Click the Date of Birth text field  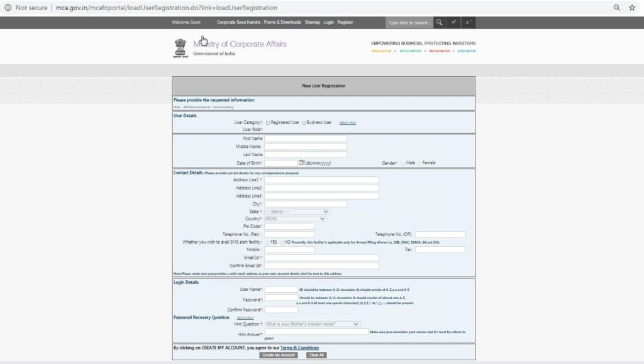click(281, 163)
